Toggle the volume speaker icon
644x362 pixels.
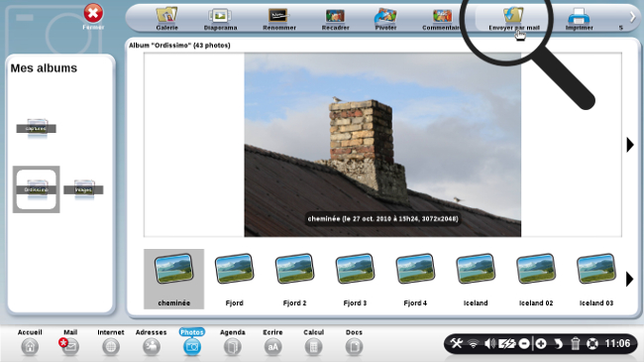coord(489,343)
